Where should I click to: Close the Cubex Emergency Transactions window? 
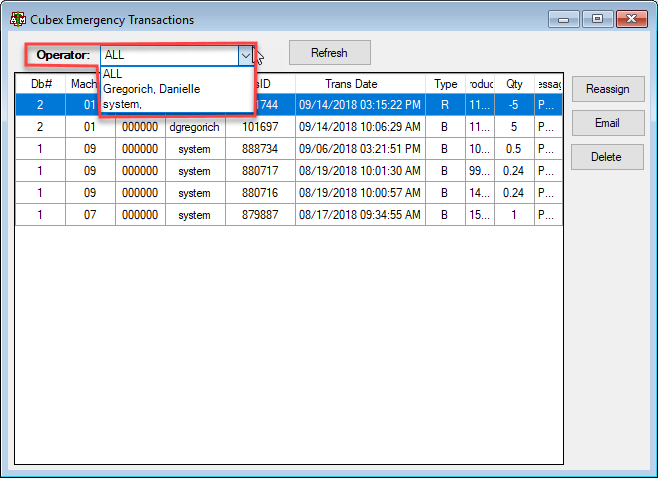coord(632,19)
